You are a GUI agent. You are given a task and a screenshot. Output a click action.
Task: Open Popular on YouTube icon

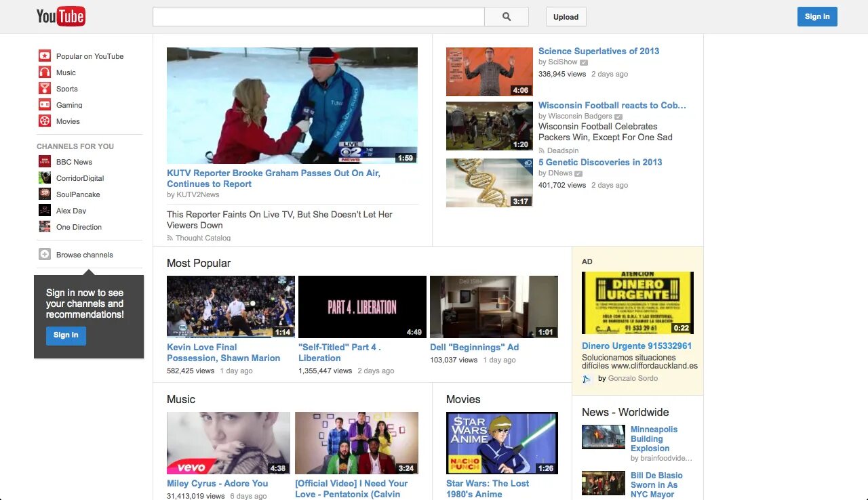[45, 56]
